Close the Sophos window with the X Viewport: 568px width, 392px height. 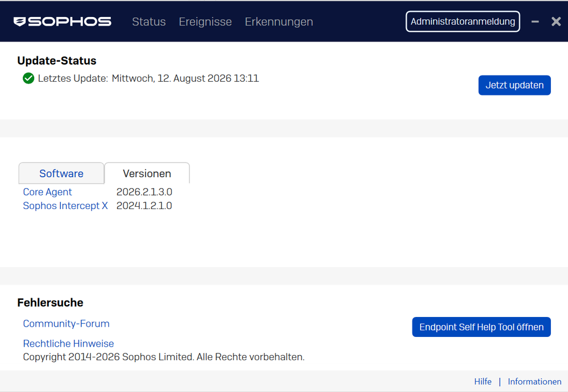(556, 22)
